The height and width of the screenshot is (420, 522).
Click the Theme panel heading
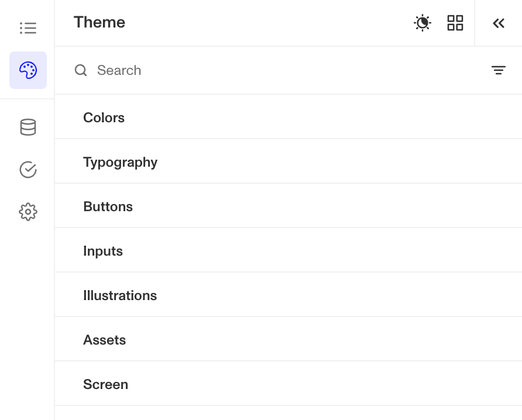tap(99, 22)
